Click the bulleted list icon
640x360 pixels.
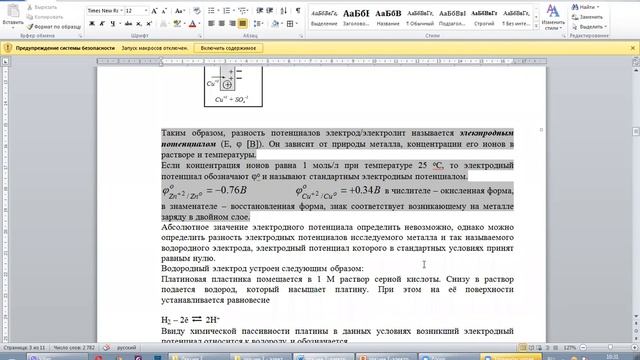(211, 11)
